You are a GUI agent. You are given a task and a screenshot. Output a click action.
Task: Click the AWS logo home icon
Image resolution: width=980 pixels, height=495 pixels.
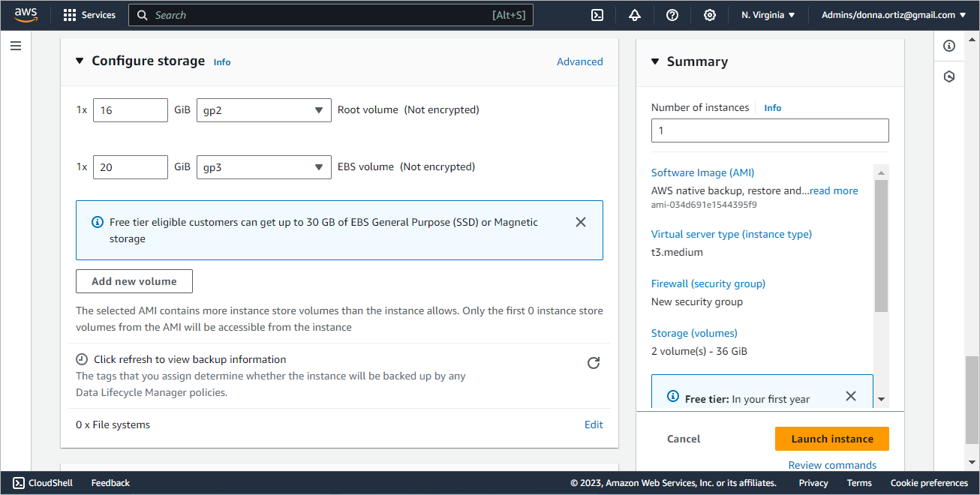click(x=26, y=15)
